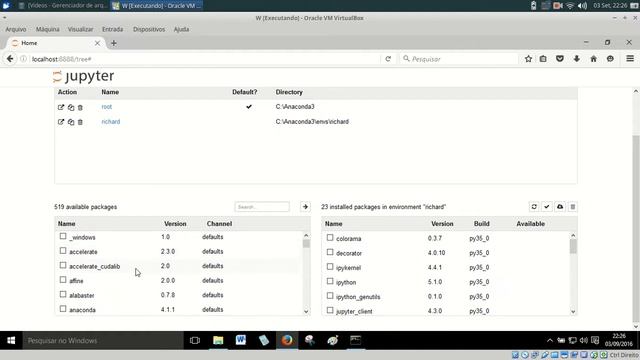
Task: Check the affine package box
Action: click(63, 280)
